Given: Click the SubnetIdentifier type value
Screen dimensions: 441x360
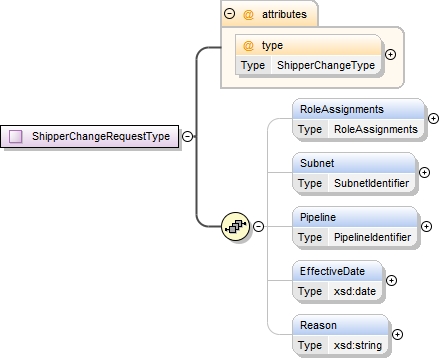Looking at the screenshot, I should [371, 183].
